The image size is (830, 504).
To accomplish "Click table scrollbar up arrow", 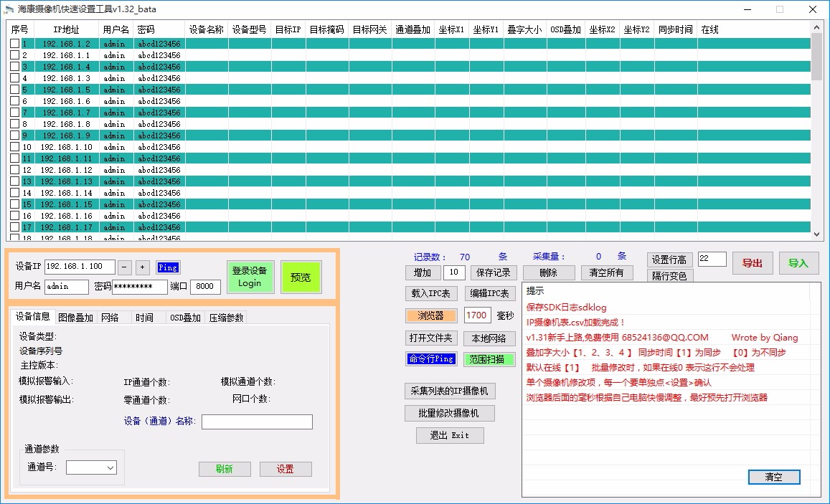I will click(817, 27).
